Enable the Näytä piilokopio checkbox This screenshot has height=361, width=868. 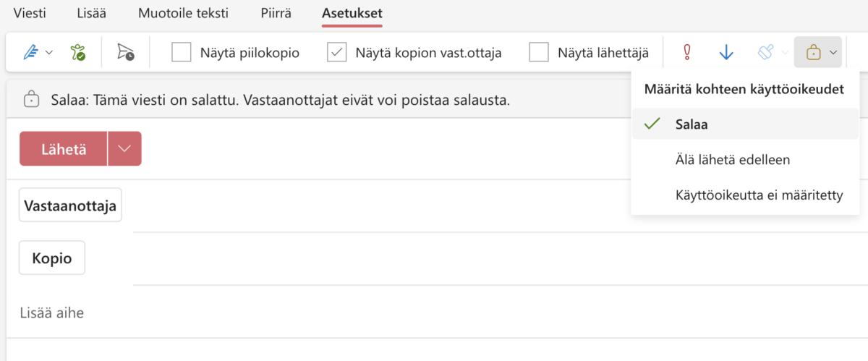point(182,52)
